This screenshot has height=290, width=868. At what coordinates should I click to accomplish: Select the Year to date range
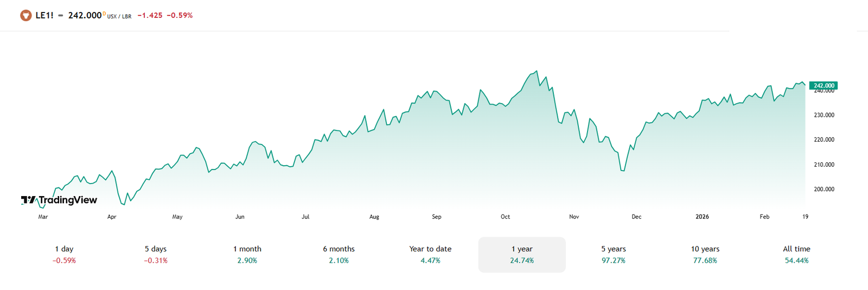pos(430,255)
